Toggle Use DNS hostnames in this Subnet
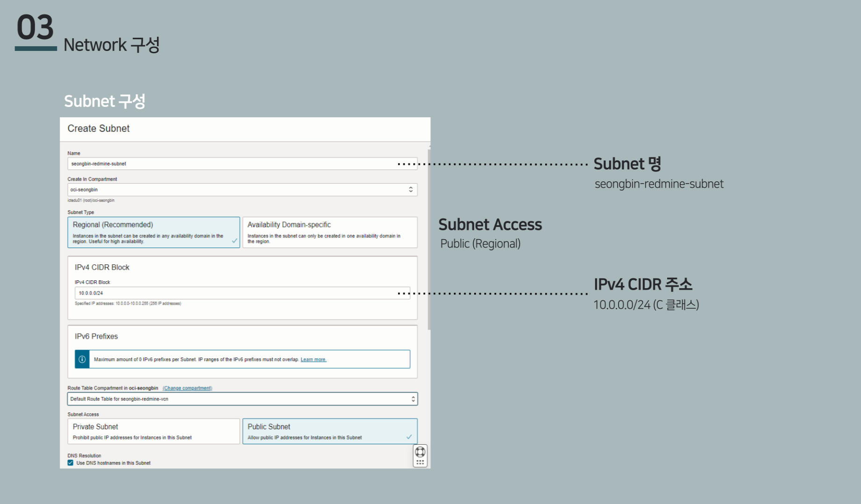861x504 pixels. [71, 463]
